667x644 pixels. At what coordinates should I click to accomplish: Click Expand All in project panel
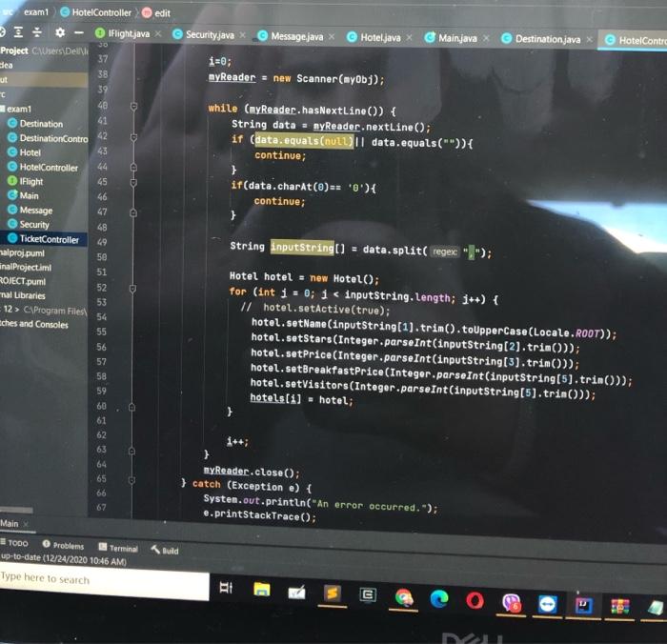pos(18,31)
